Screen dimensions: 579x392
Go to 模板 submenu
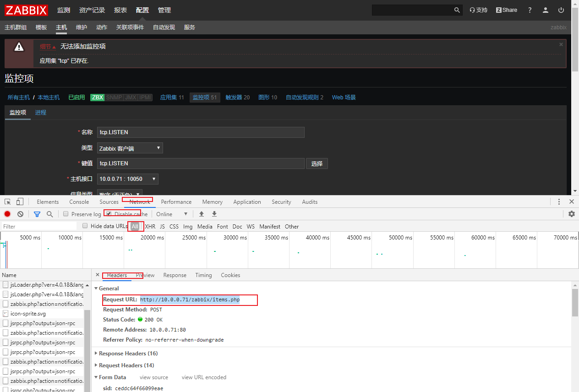[41, 27]
